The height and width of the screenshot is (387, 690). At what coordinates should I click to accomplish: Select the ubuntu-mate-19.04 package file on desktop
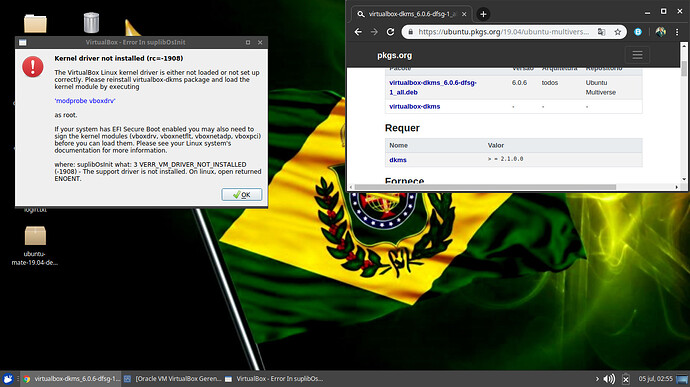click(x=35, y=246)
